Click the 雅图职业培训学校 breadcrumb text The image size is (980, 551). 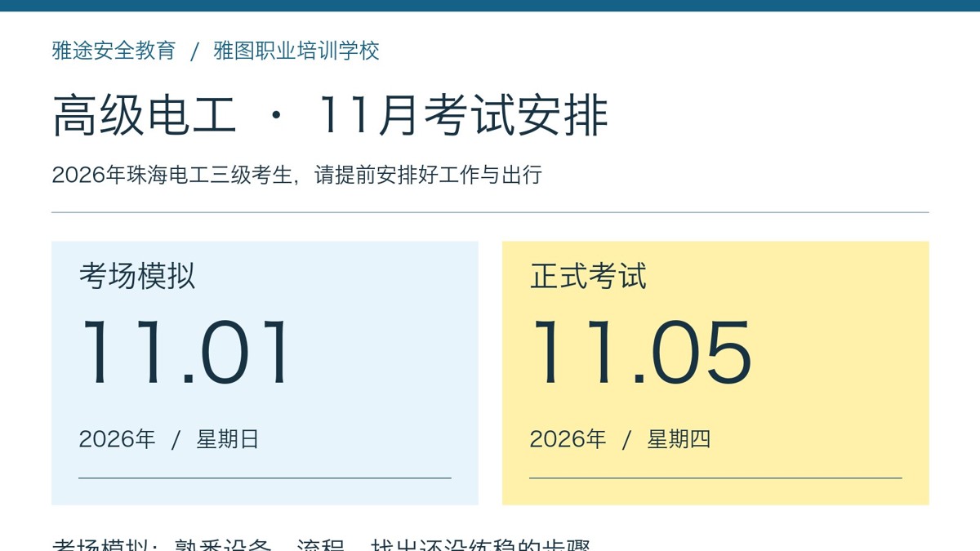[296, 51]
